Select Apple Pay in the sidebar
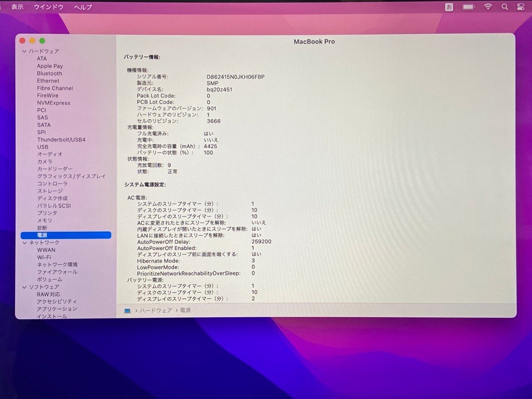This screenshot has height=399, width=532. (50, 66)
